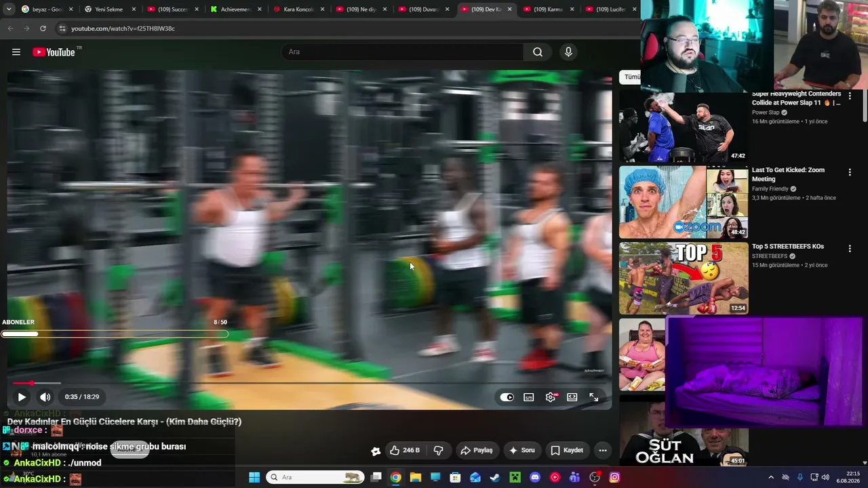This screenshot has width=868, height=488.
Task: Open the YouTube guide hamburger menu
Action: pos(16,52)
